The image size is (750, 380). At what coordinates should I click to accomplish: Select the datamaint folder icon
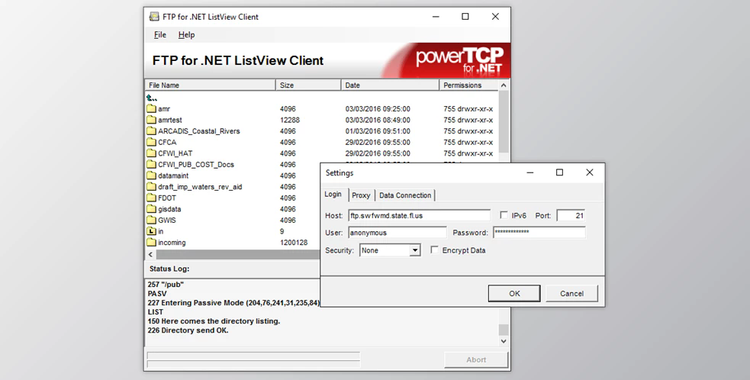coord(151,176)
